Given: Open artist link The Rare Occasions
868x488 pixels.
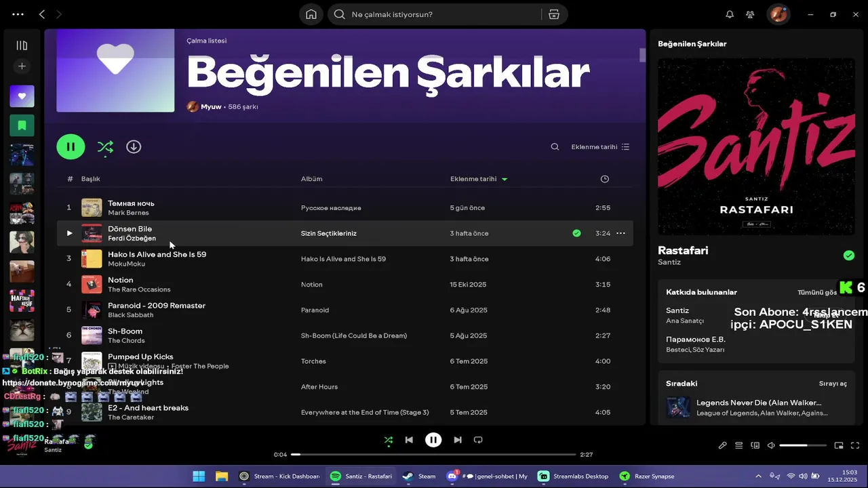Looking at the screenshot, I should 139,289.
